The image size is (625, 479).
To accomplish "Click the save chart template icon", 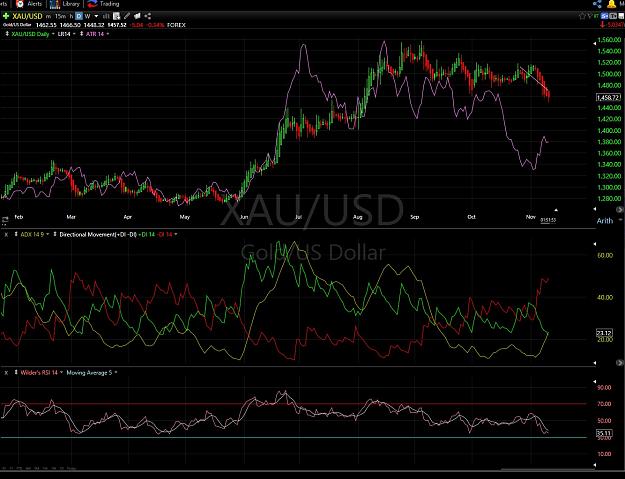I will click(116, 16).
